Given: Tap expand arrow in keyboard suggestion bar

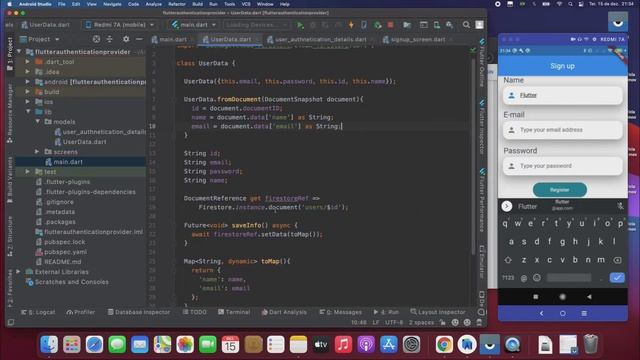Looking at the screenshot, I should pyautogui.click(x=507, y=207).
